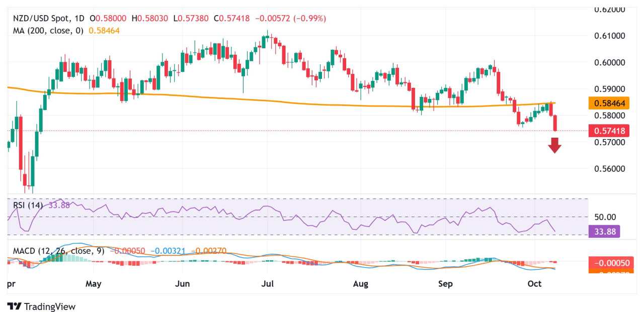Click the purple 33.88 RSI value tag
This screenshot has height=312, width=644.
[x=604, y=232]
